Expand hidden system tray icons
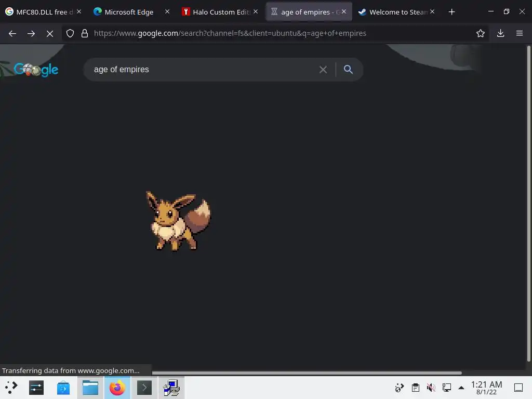The image size is (532, 399). point(461,388)
